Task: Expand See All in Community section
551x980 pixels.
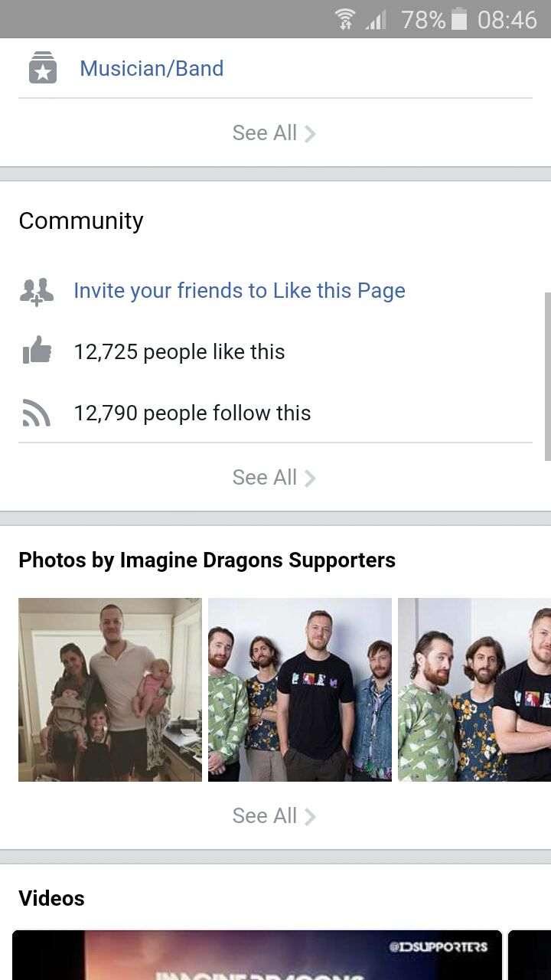Action: pyautogui.click(x=274, y=478)
